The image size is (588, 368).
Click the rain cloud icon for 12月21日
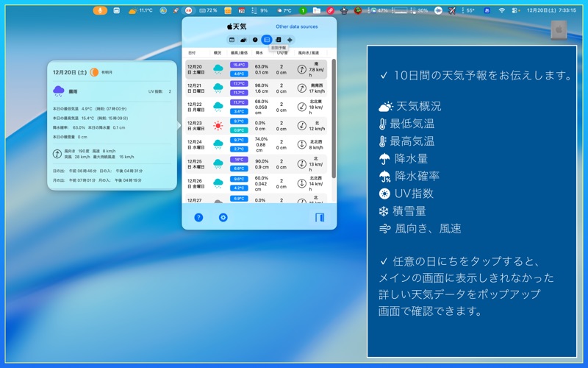[x=218, y=88]
